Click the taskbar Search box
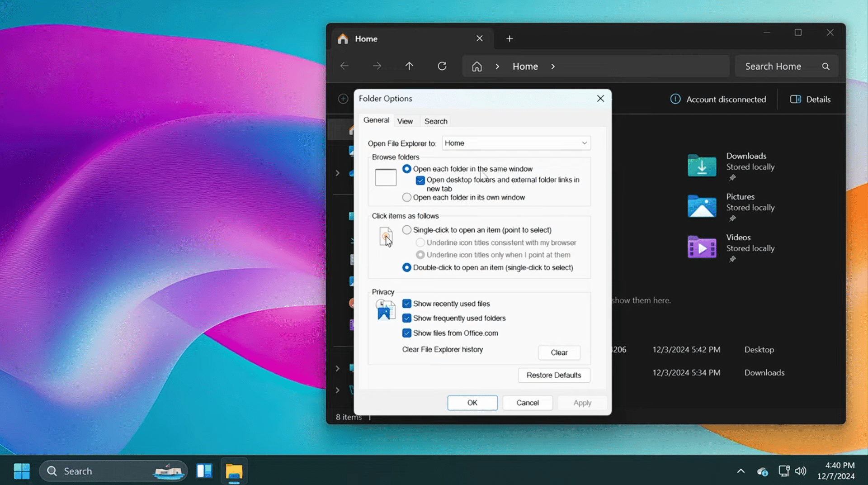 point(113,471)
